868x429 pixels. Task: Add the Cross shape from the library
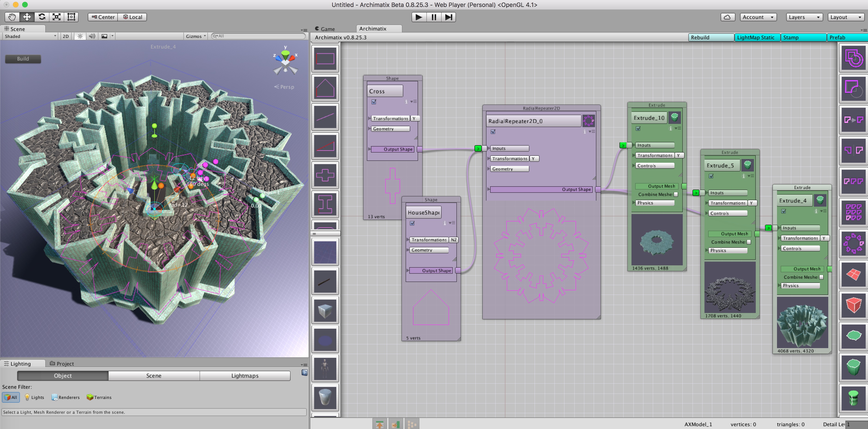pos(325,175)
